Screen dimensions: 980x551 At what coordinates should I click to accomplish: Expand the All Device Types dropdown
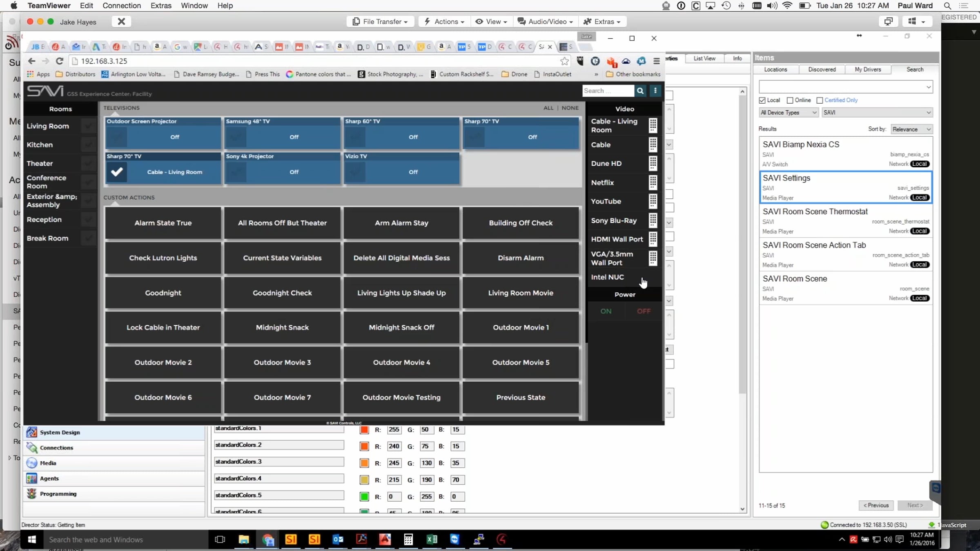tap(788, 113)
